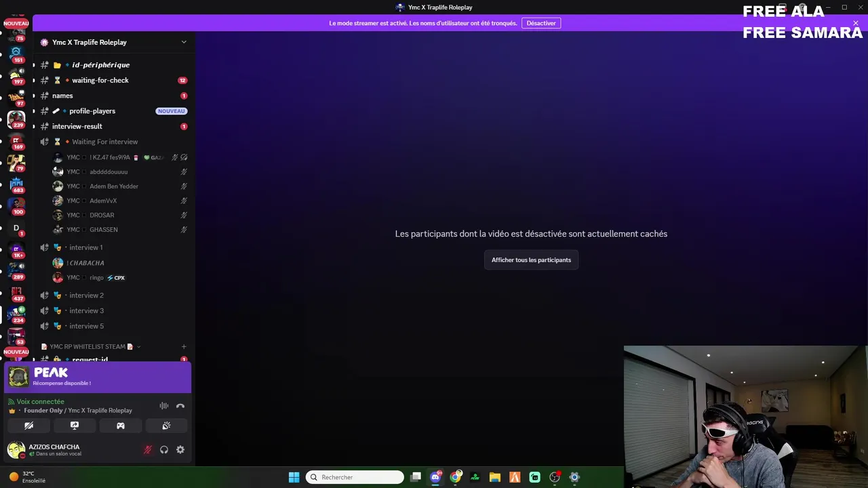The image size is (868, 488).
Task: Click the PEAK reward banner
Action: pos(98,377)
